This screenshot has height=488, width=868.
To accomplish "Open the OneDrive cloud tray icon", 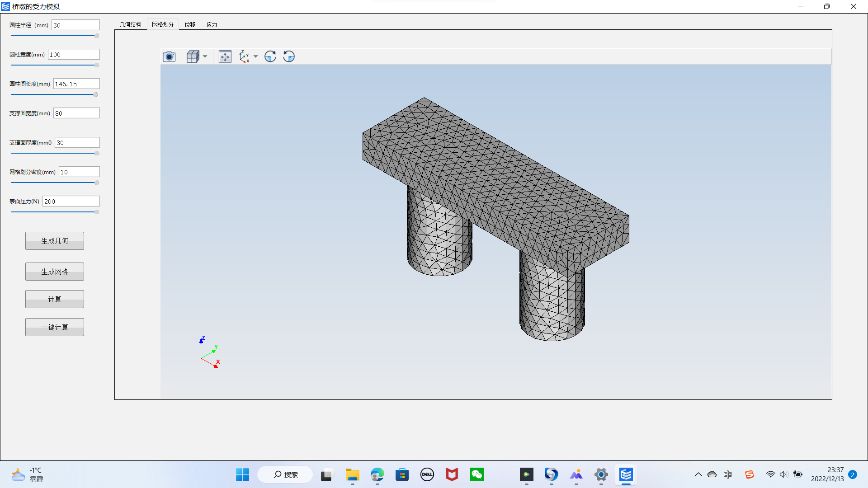I will [x=712, y=474].
